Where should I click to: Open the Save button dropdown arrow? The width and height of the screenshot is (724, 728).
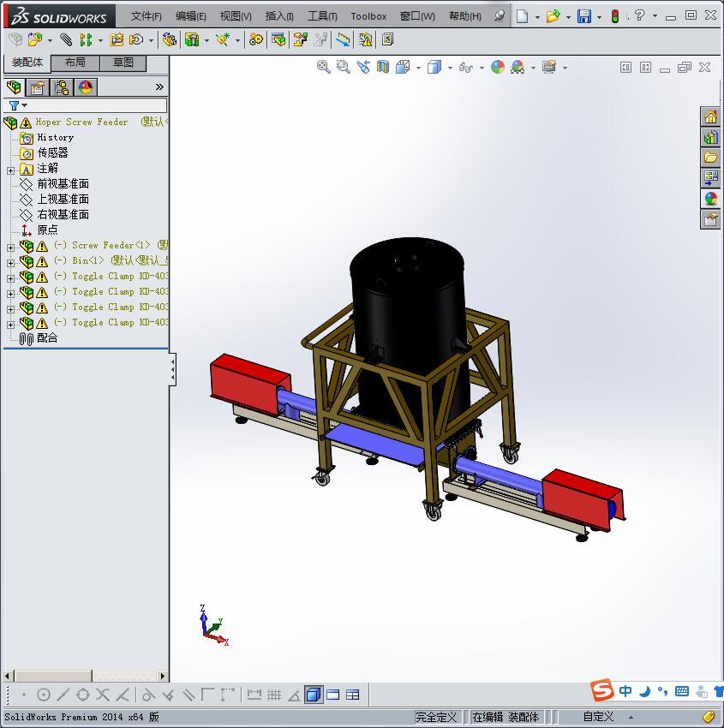pos(599,17)
